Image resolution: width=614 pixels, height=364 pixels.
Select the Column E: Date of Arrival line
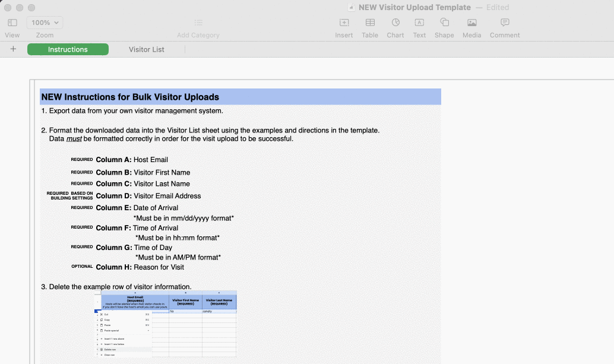137,208
